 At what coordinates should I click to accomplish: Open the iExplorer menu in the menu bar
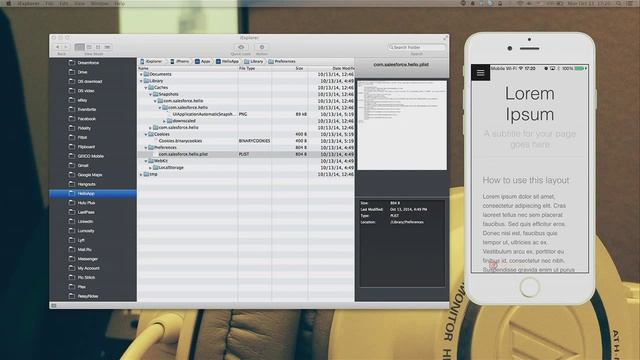coord(28,3)
